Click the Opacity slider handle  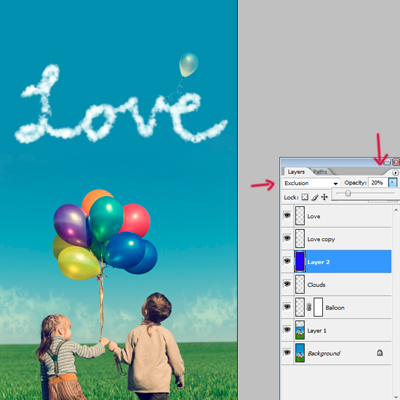click(x=348, y=193)
